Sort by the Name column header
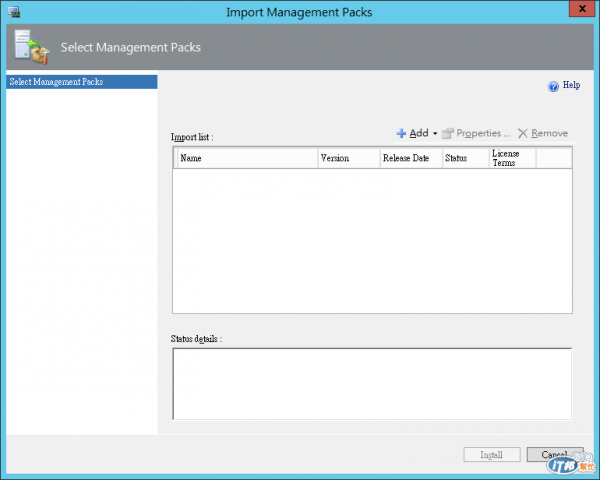 248,158
